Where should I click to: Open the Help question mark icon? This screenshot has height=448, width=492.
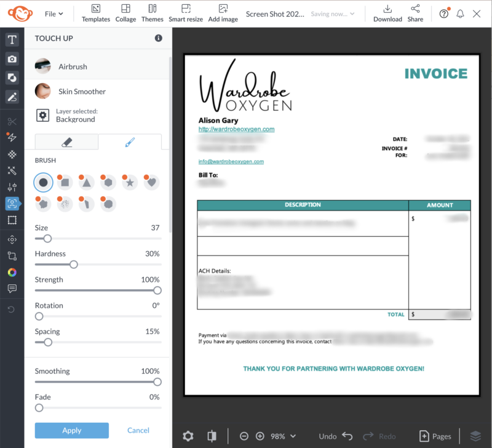443,14
